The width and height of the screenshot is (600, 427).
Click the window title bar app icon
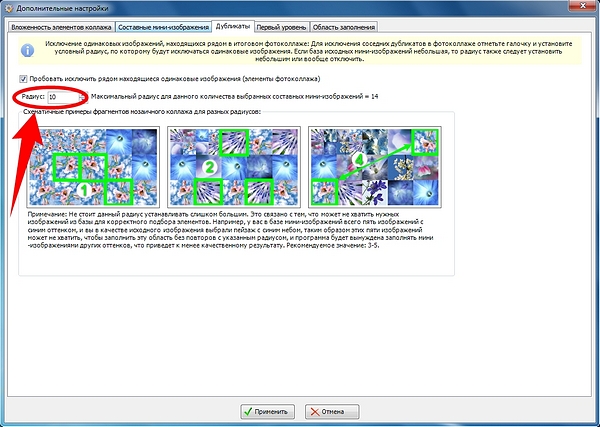tap(8, 8)
